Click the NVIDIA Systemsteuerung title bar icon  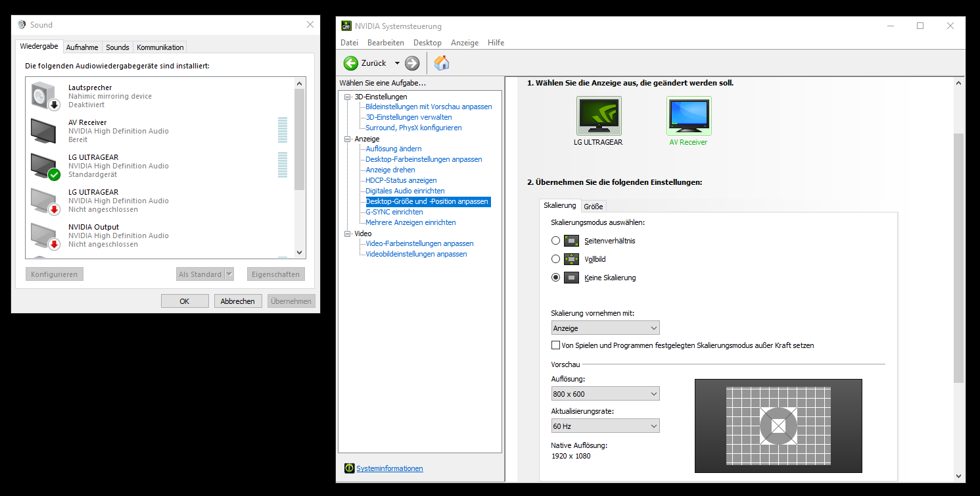pos(346,26)
